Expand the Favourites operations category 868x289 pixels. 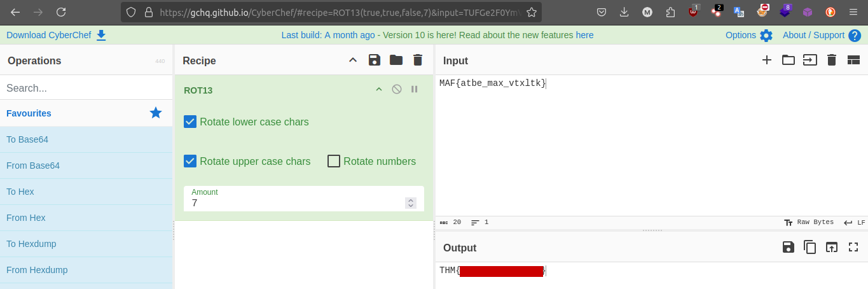pyautogui.click(x=86, y=113)
